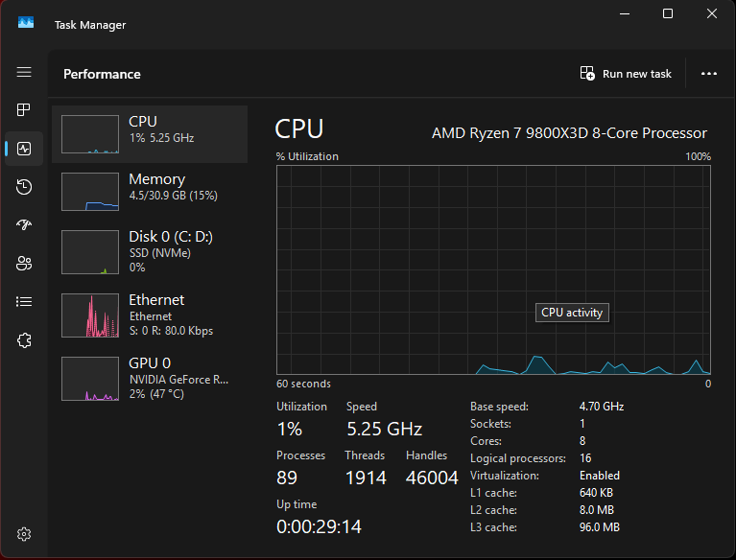736x560 pixels.
Task: Click the Up time value 0:00:29:14
Action: (x=319, y=526)
